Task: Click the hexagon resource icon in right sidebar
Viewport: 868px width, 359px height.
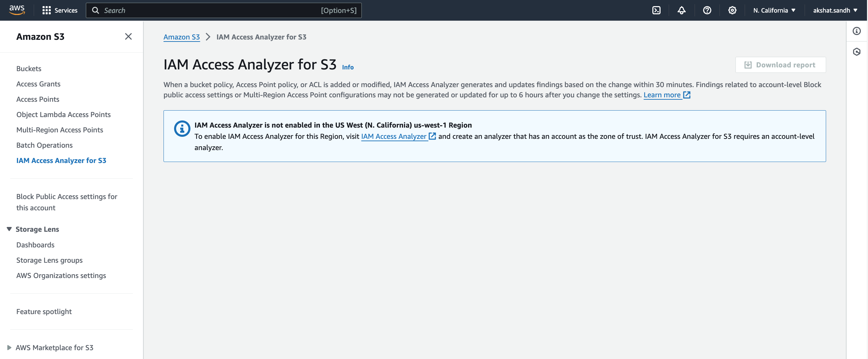Action: (857, 51)
